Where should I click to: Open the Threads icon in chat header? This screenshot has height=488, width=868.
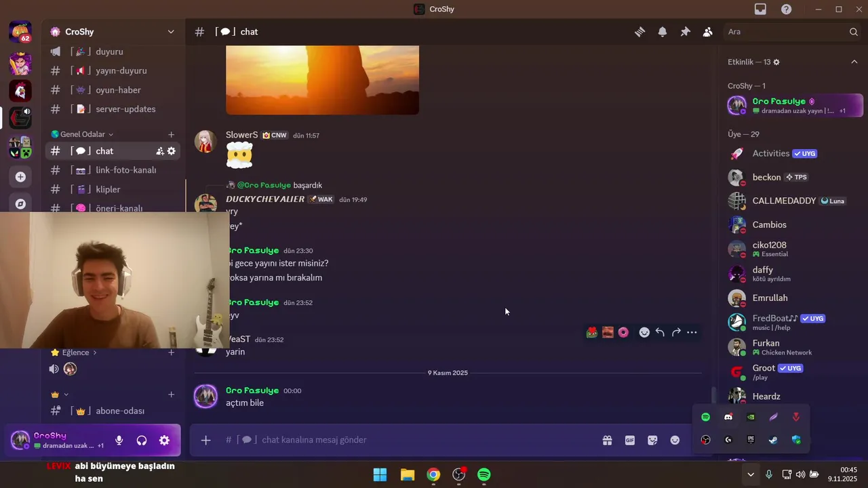pyautogui.click(x=639, y=32)
